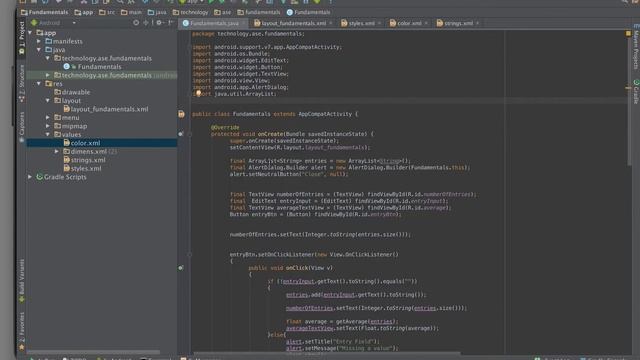Screen dimensions: 640x360
Task: Click the yellow warning indicator atop the error stripe
Action: click(x=628, y=33)
